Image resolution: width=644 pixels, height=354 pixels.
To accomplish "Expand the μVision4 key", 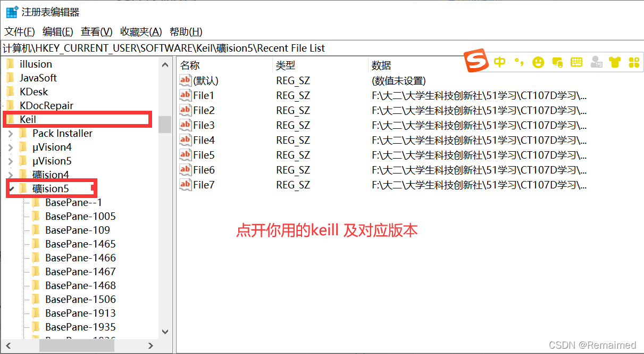I will tap(11, 147).
